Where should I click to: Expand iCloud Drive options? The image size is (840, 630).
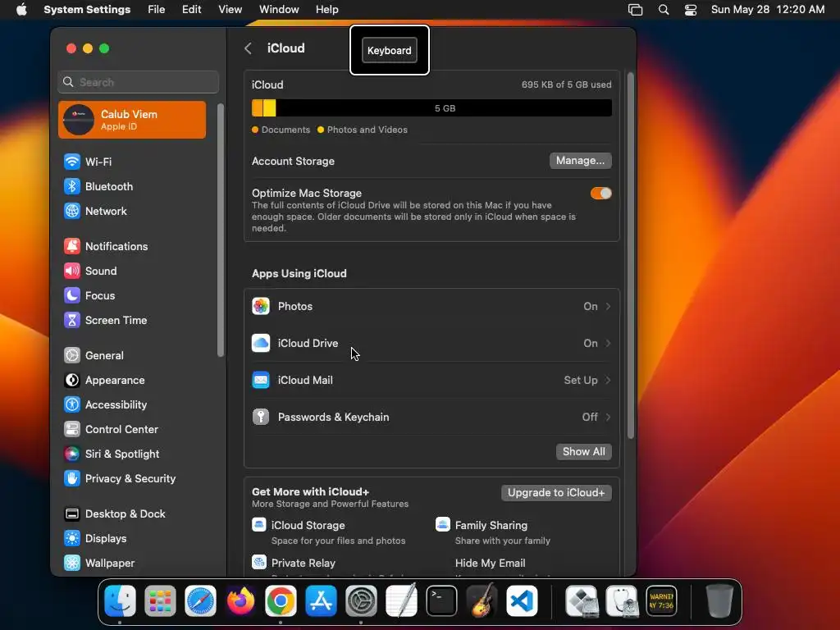tap(431, 344)
